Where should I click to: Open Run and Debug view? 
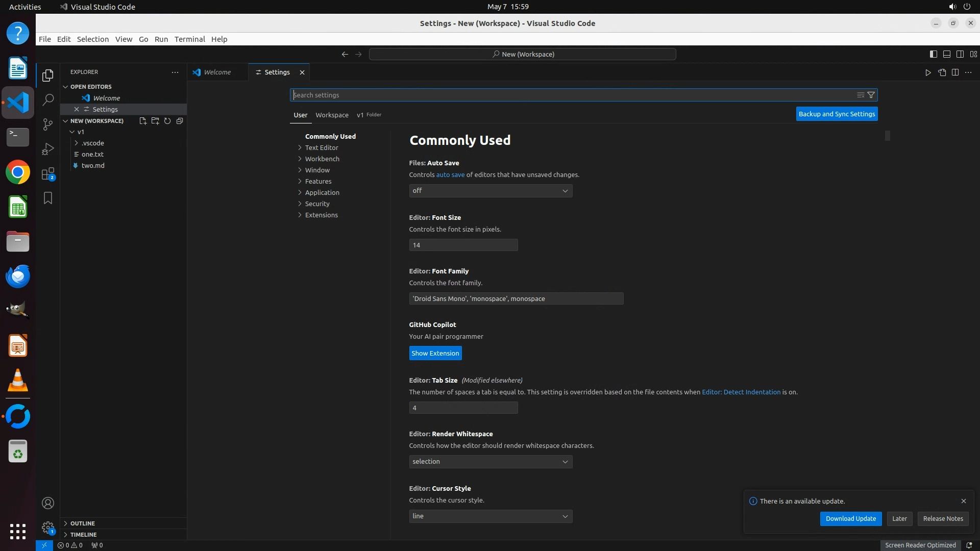point(47,149)
